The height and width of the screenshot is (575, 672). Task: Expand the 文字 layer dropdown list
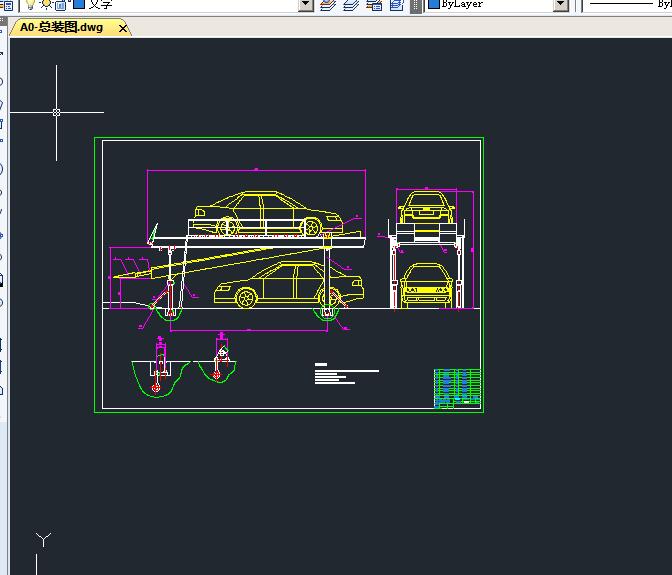[x=306, y=5]
